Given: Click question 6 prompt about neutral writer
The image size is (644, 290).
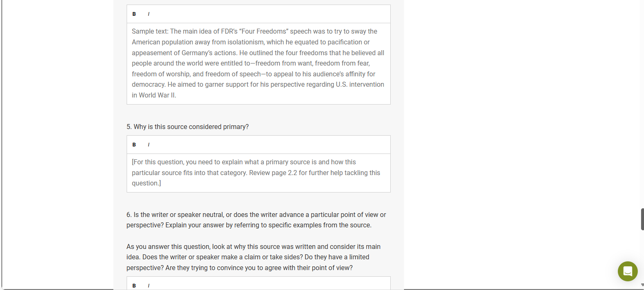Looking at the screenshot, I should click(x=256, y=220).
